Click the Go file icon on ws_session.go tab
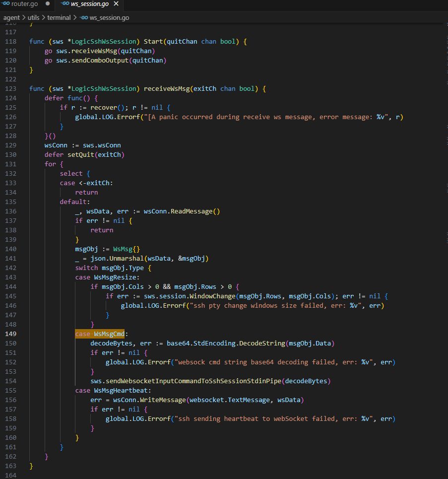The image size is (448, 479). coord(64,4)
